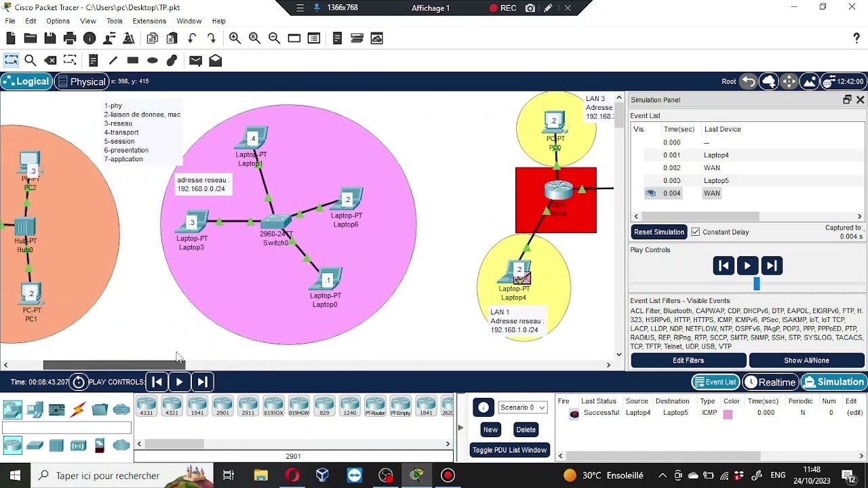Screen dimensions: 868x488
Task: Fire the Laptop4 to Laptop5 PDU
Action: click(574, 414)
